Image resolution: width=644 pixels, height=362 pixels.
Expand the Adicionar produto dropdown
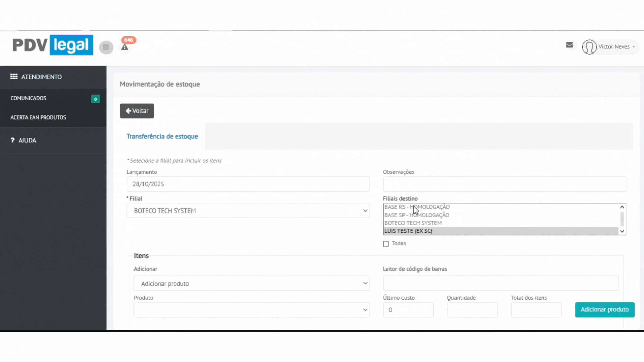point(251,284)
